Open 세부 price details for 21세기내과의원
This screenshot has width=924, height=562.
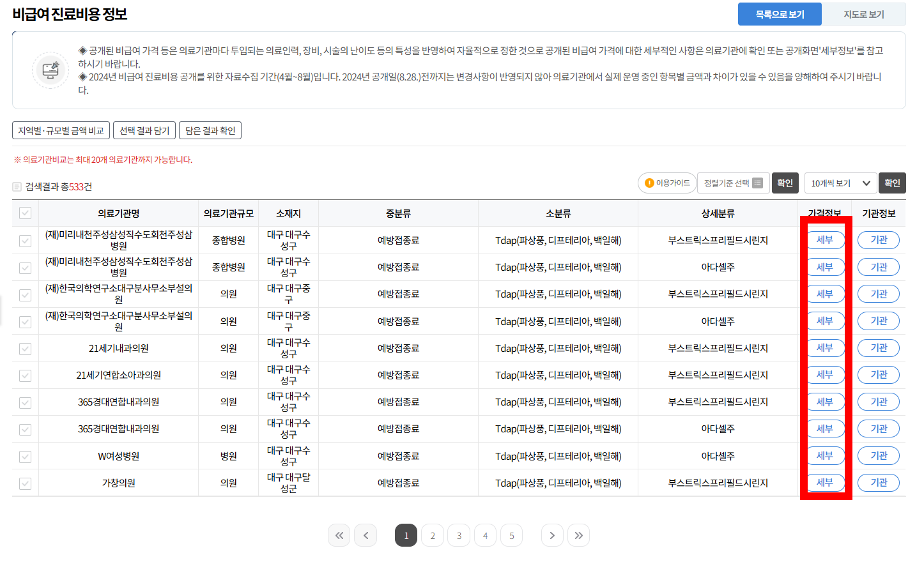[825, 347]
